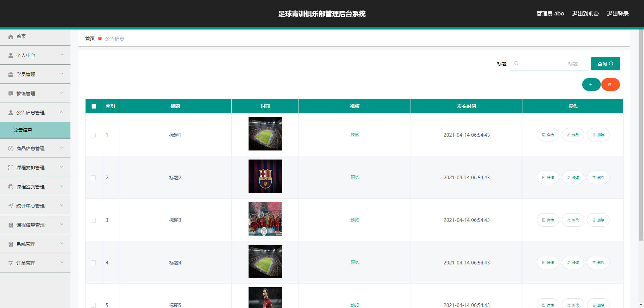
Task: Open details (详情) for row 标题3
Action: pos(548,220)
